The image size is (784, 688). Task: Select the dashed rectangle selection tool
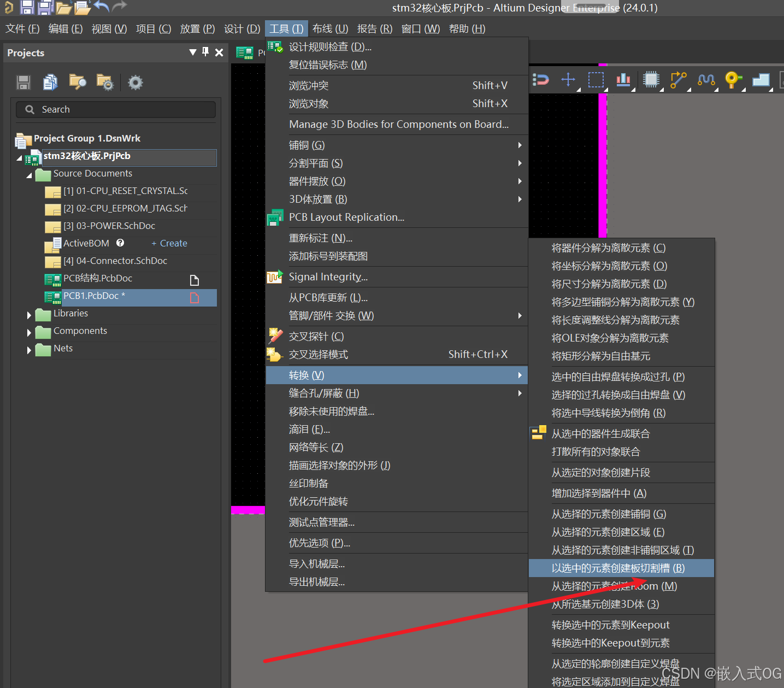point(596,80)
